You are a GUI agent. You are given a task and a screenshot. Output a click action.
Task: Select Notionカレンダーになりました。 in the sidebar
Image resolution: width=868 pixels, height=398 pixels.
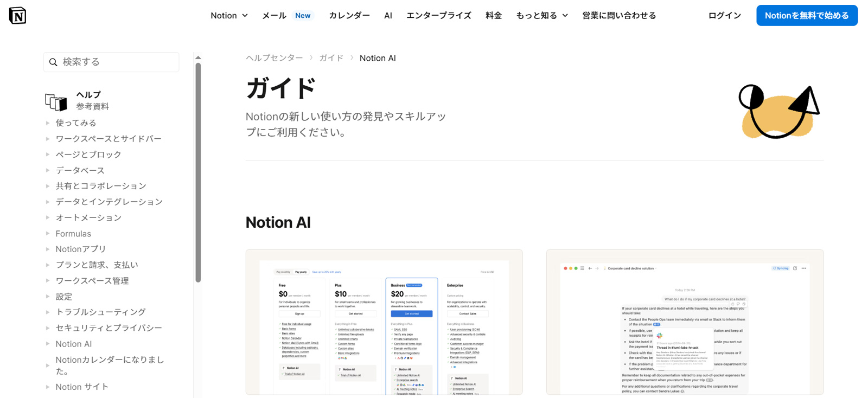[x=110, y=365]
